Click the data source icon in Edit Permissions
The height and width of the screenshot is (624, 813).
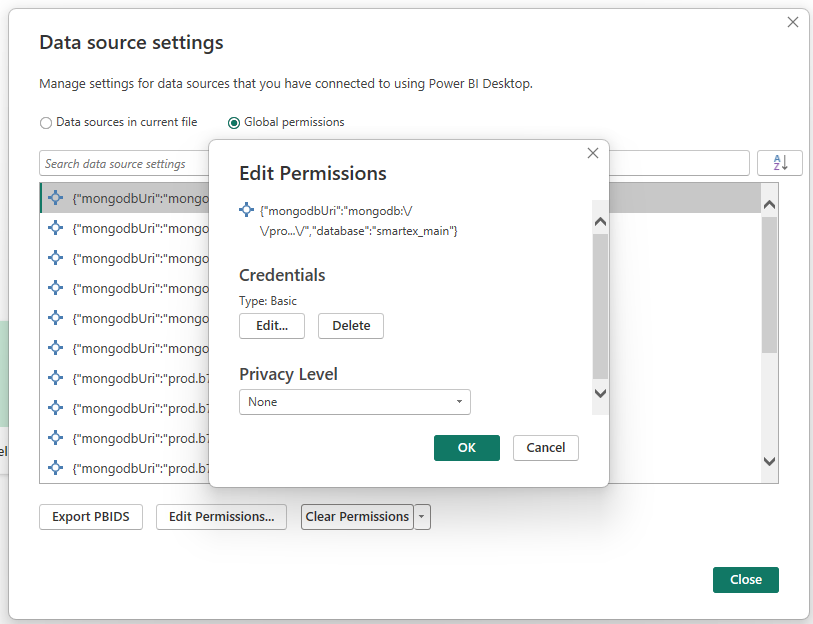247,210
